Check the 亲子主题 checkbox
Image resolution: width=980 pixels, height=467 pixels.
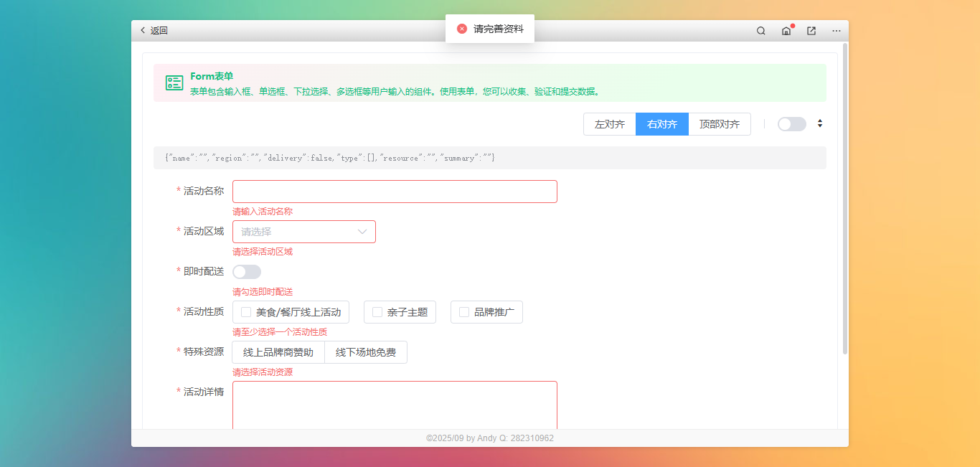coord(377,311)
